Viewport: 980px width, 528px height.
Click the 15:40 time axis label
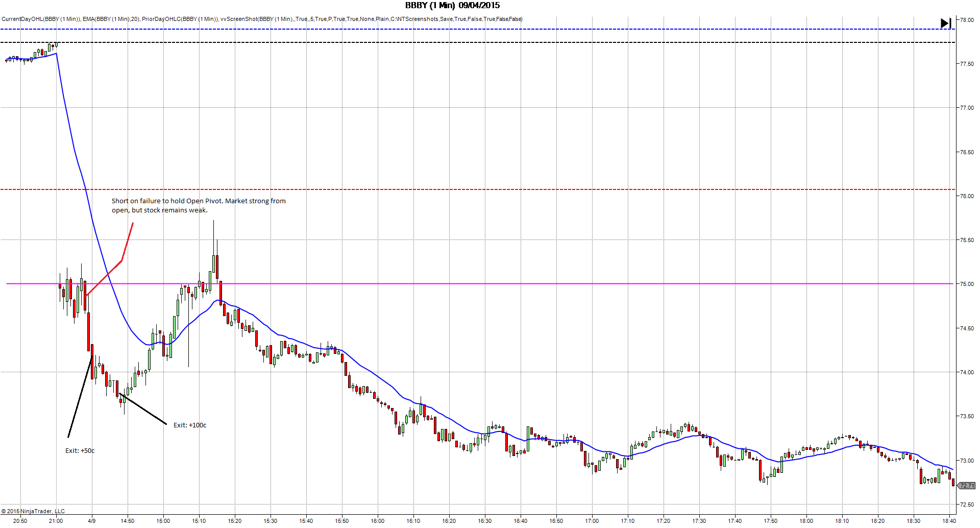(x=306, y=521)
